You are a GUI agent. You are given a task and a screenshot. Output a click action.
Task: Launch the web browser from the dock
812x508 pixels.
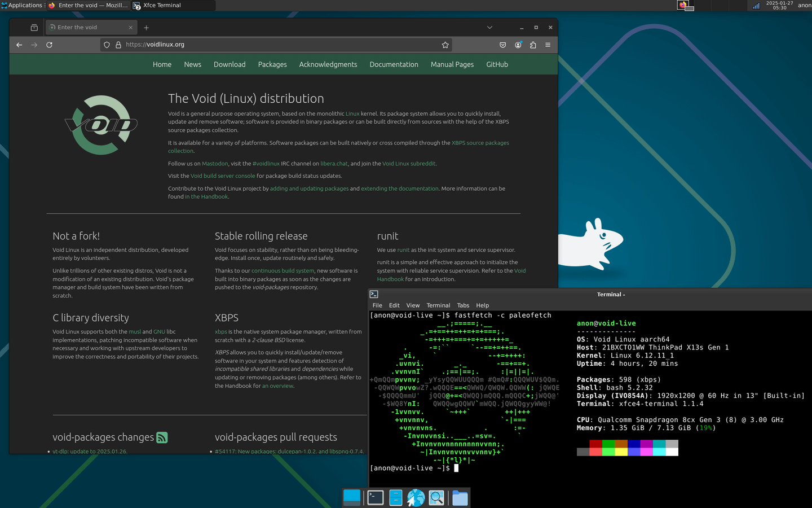[416, 497]
